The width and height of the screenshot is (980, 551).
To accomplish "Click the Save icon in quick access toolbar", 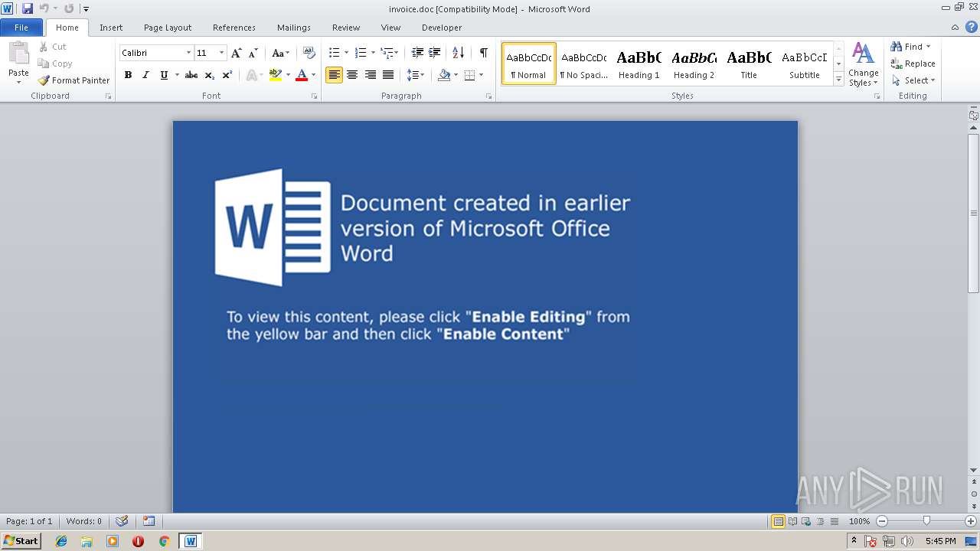I will pyautogui.click(x=28, y=8).
